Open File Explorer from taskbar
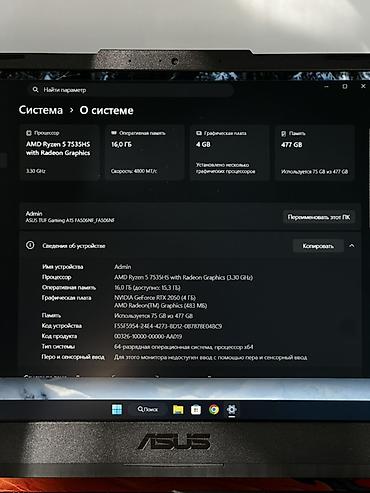Screen dimensions: 370x493 point(178,410)
